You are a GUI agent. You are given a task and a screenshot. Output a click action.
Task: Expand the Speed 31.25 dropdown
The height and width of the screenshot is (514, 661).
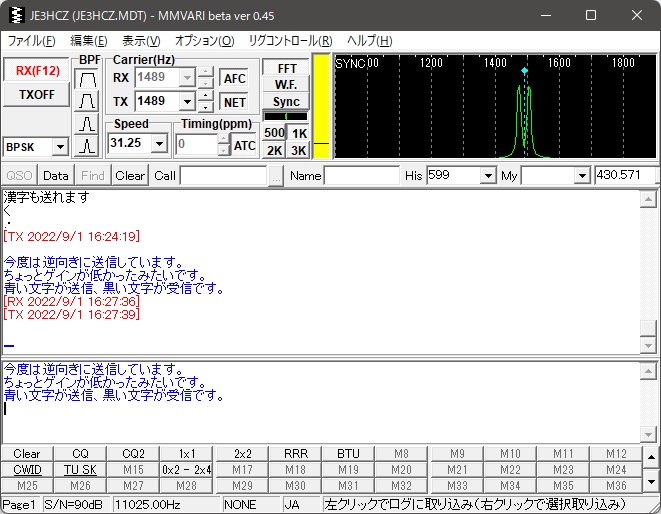coord(159,144)
